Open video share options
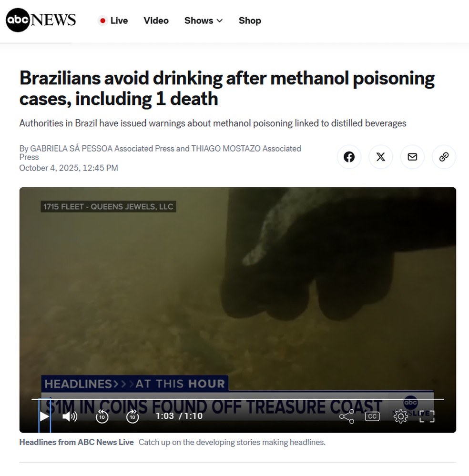This screenshot has width=469, height=476. point(347,416)
